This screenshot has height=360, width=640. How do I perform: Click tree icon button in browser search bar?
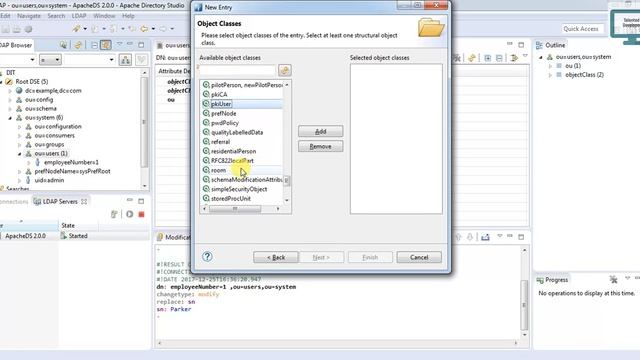pyautogui.click(x=125, y=60)
